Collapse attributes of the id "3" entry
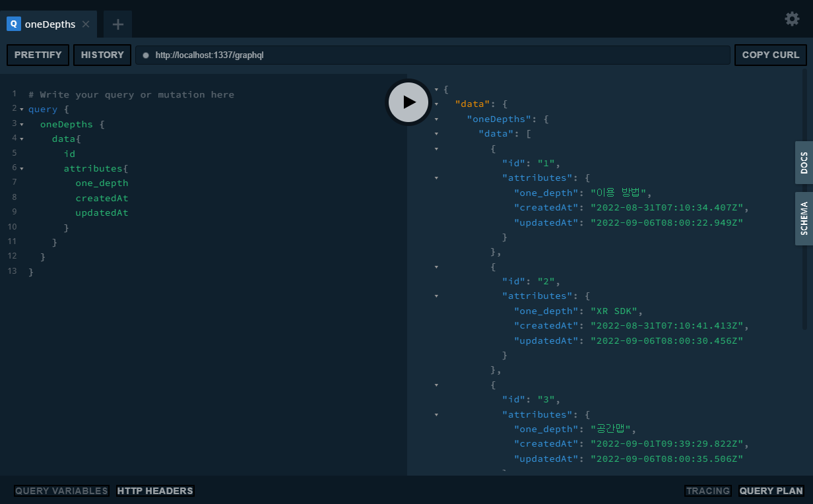This screenshot has width=813, height=504. [436, 415]
